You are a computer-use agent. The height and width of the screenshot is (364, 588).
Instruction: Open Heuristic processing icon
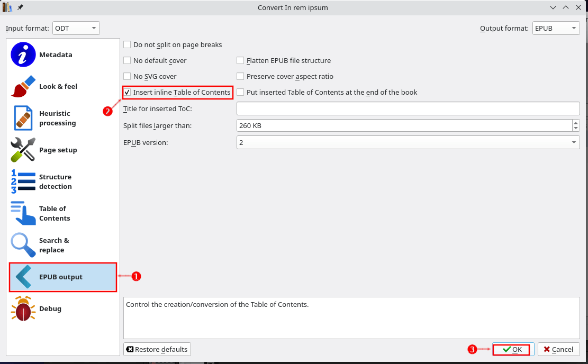[23, 118]
